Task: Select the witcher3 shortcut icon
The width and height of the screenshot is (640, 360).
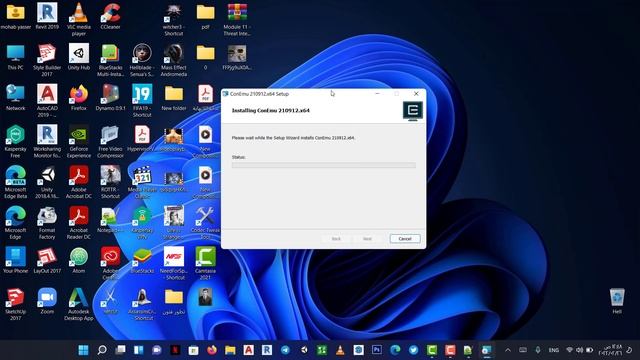Action: click(x=173, y=19)
